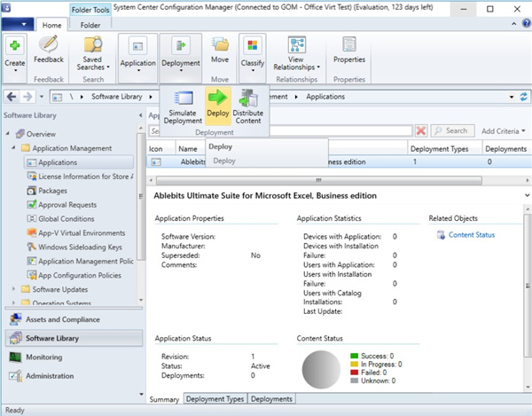The width and height of the screenshot is (532, 416).
Task: Select Applications in the tree
Action: point(78,162)
